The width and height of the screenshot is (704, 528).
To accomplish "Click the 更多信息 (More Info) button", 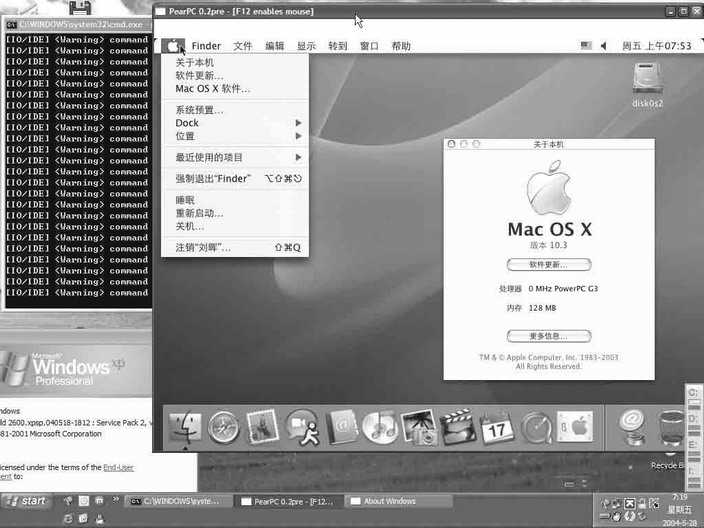I will tap(548, 336).
